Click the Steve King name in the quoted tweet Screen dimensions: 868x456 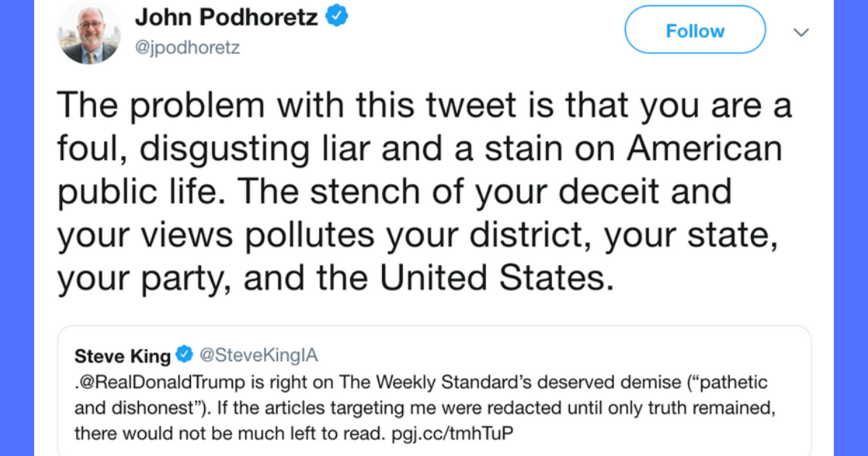(122, 356)
